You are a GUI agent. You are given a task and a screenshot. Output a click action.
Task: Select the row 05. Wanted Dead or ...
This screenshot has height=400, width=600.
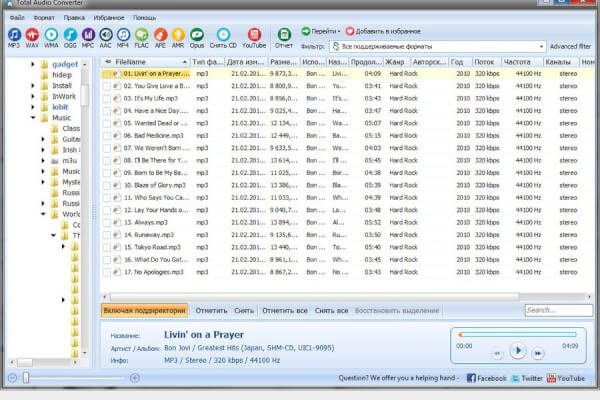tap(347, 124)
